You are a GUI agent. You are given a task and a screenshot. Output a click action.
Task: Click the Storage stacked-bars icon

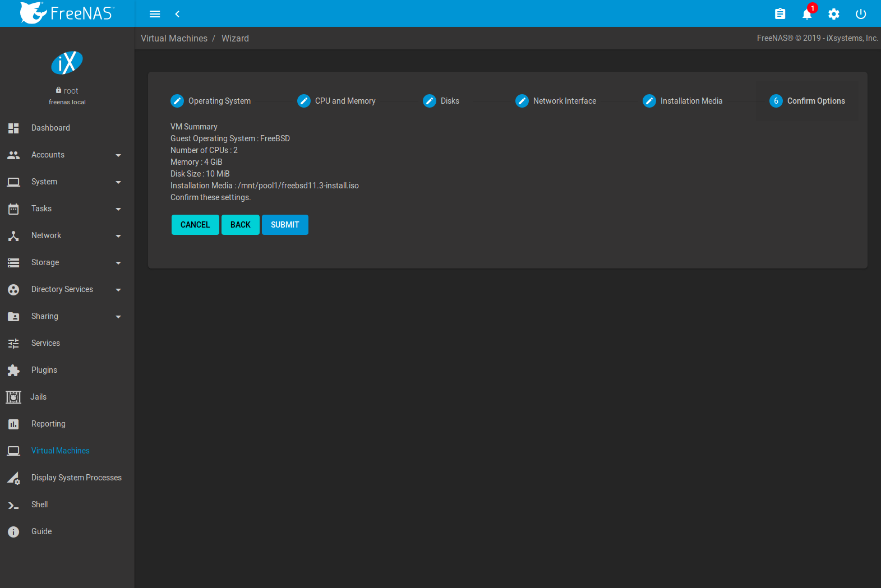13,262
